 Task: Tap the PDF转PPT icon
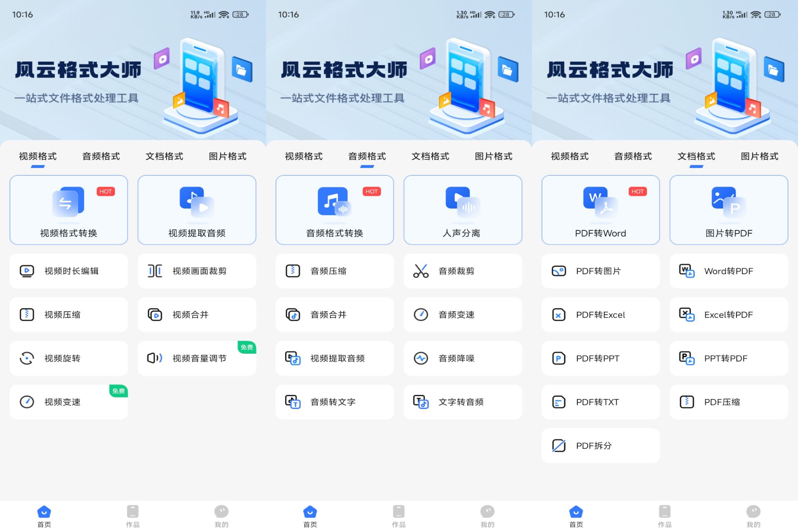[559, 358]
